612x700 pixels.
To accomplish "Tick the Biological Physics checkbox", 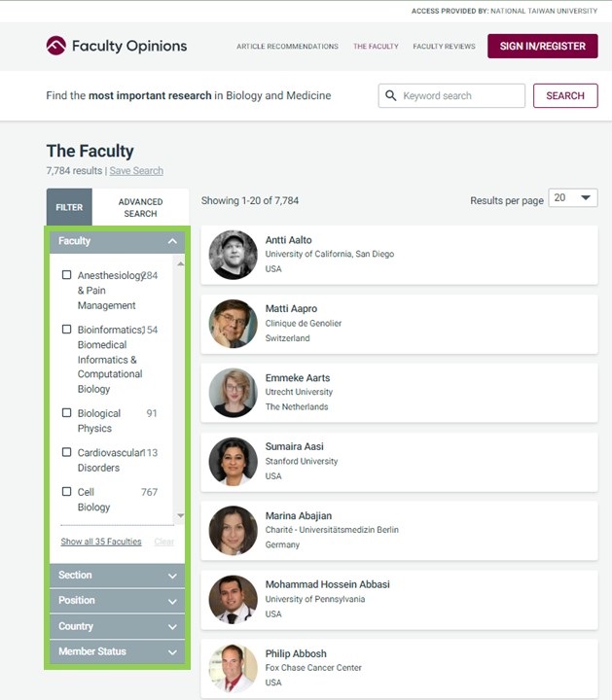I will coord(66,413).
